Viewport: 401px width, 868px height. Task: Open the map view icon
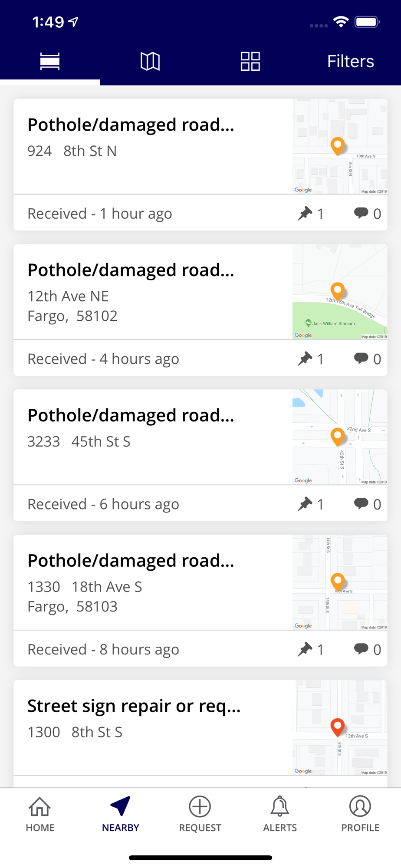click(x=150, y=61)
